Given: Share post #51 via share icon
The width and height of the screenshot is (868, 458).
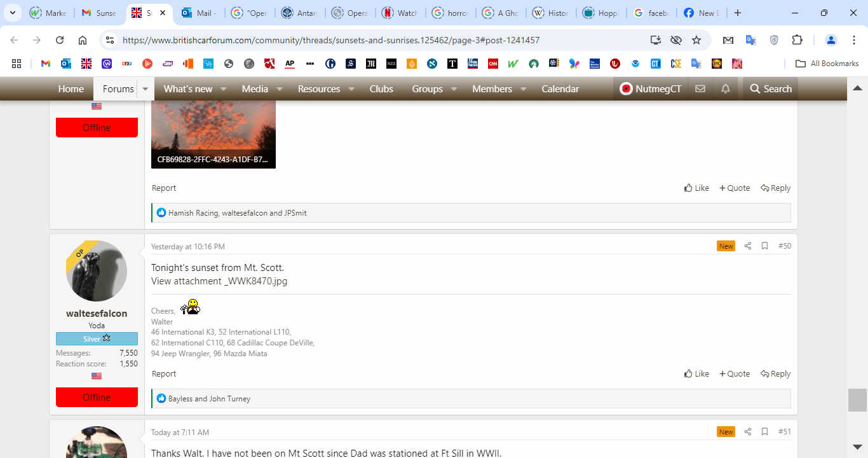Looking at the screenshot, I should [748, 432].
